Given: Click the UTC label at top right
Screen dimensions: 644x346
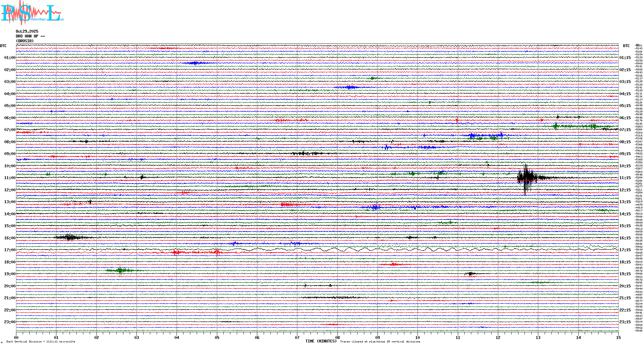Looking at the screenshot, I should click(x=626, y=46).
